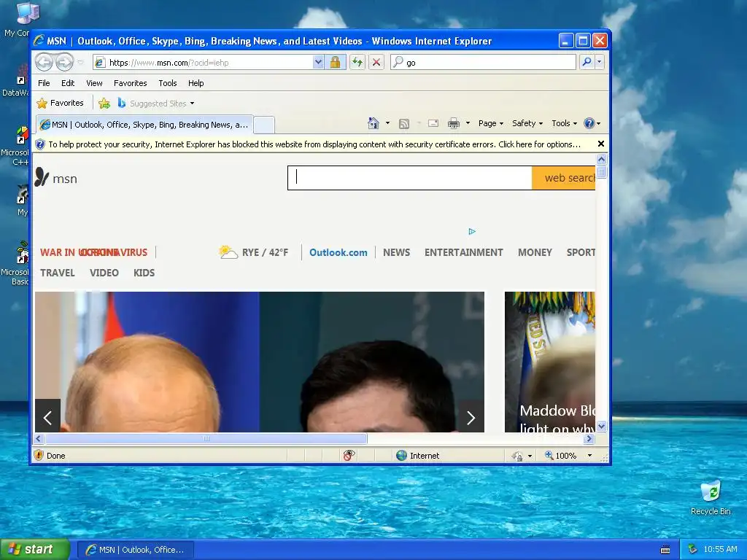Click the vertical scrollbar down arrow

pyautogui.click(x=601, y=426)
